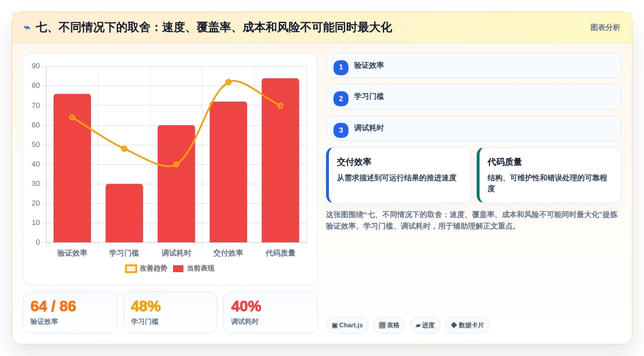Click the Chart.js tag
Screen dimensions: 644x356
tap(347, 325)
